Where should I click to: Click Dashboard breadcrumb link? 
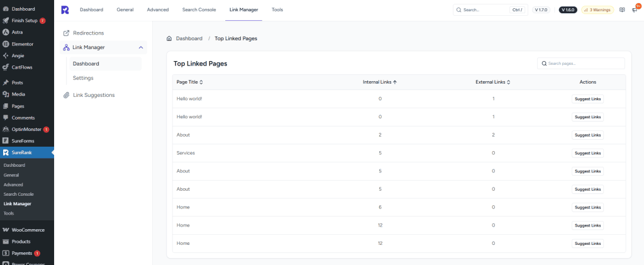[189, 38]
